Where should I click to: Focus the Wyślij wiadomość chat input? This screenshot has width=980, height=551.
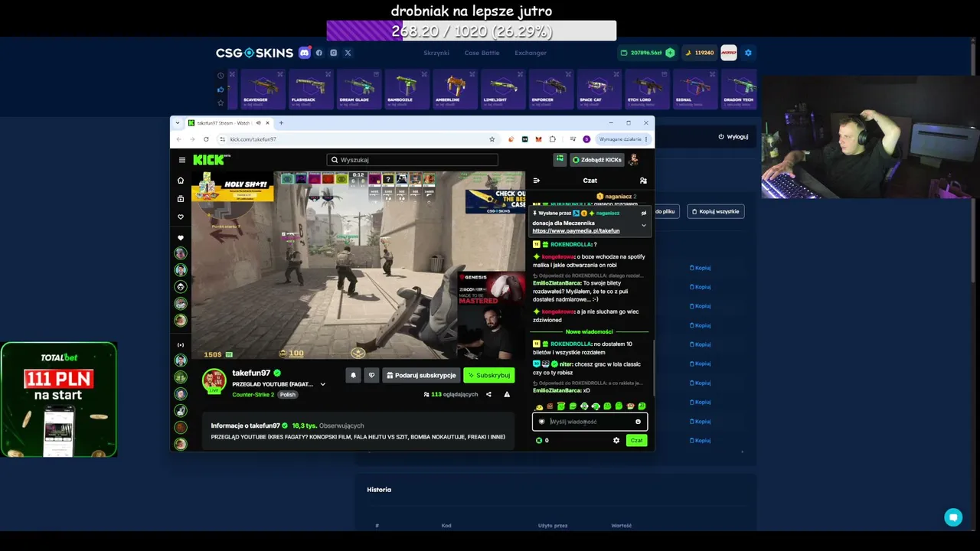click(590, 422)
